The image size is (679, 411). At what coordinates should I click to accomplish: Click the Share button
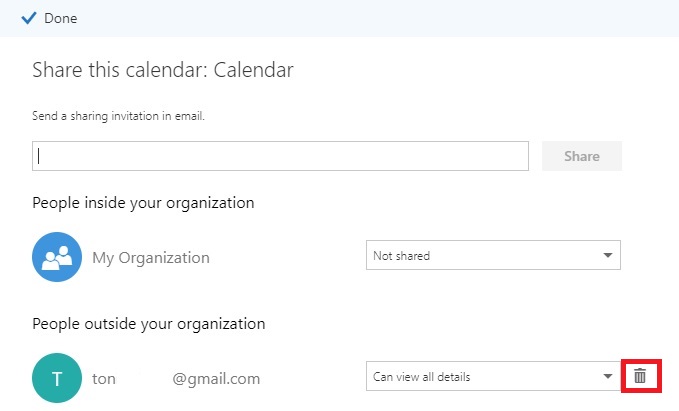click(x=581, y=156)
